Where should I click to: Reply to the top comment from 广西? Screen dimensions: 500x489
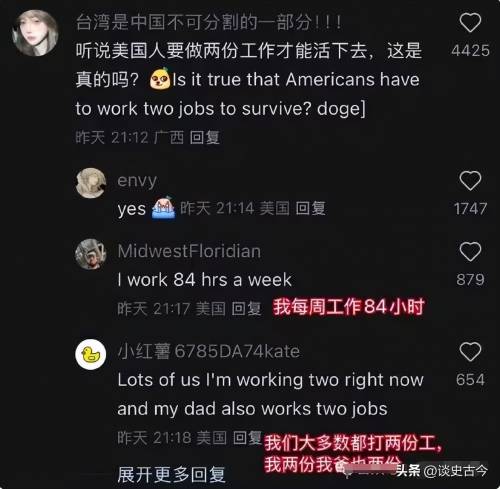click(x=204, y=137)
